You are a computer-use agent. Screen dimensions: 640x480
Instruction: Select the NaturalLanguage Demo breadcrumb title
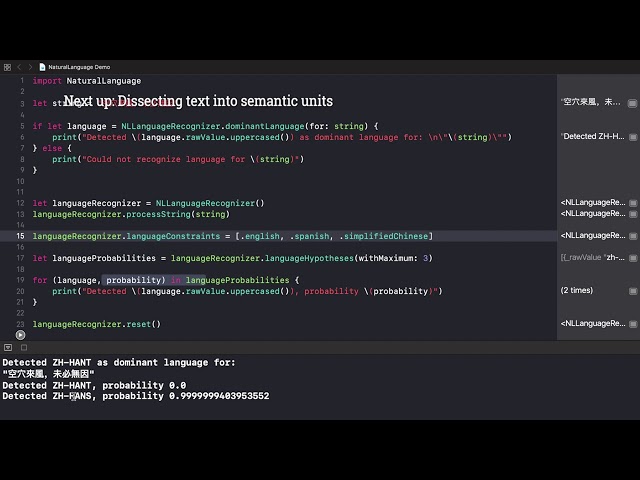[x=79, y=67]
